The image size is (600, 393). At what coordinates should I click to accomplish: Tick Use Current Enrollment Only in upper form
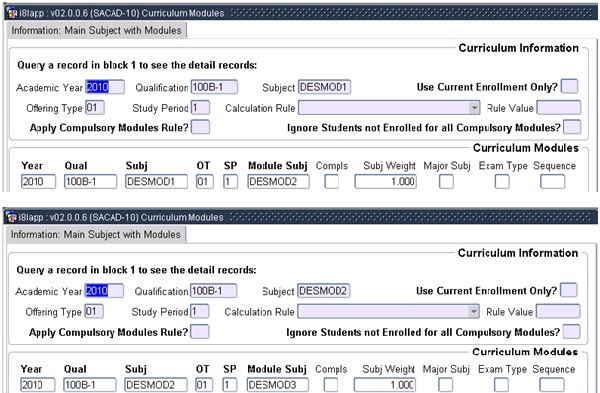click(569, 86)
